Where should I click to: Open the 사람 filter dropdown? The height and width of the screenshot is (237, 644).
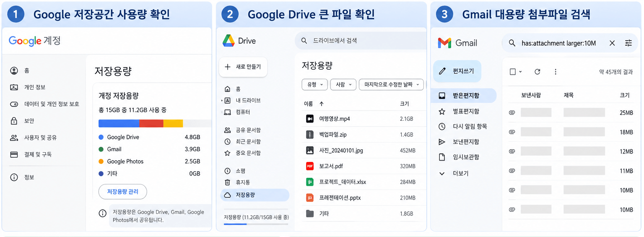pyautogui.click(x=343, y=84)
